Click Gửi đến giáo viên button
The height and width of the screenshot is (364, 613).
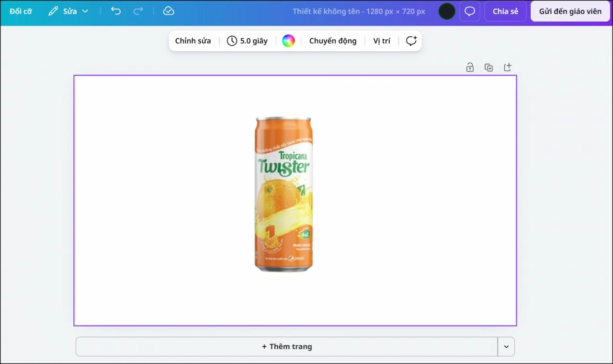pos(570,11)
